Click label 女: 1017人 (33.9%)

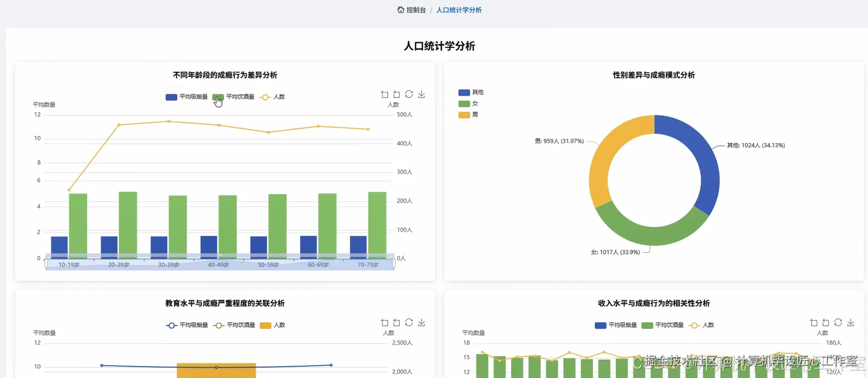[x=615, y=252]
